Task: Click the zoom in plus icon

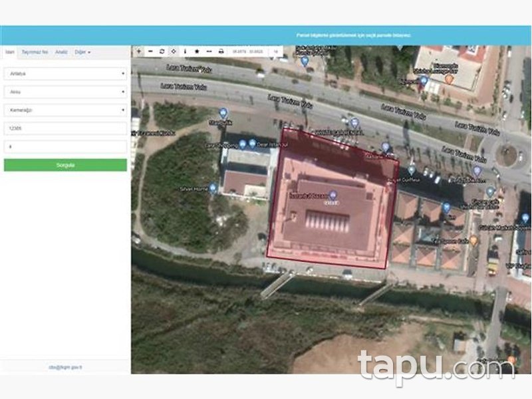Action: pyautogui.click(x=138, y=51)
